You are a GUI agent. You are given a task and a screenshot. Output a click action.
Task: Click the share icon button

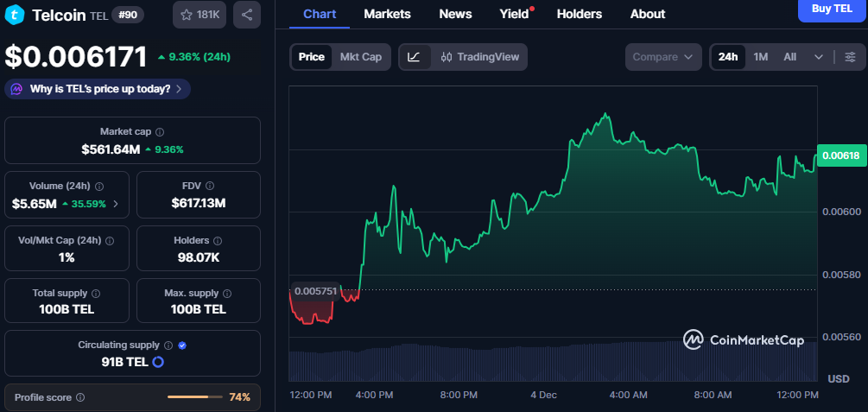(247, 15)
